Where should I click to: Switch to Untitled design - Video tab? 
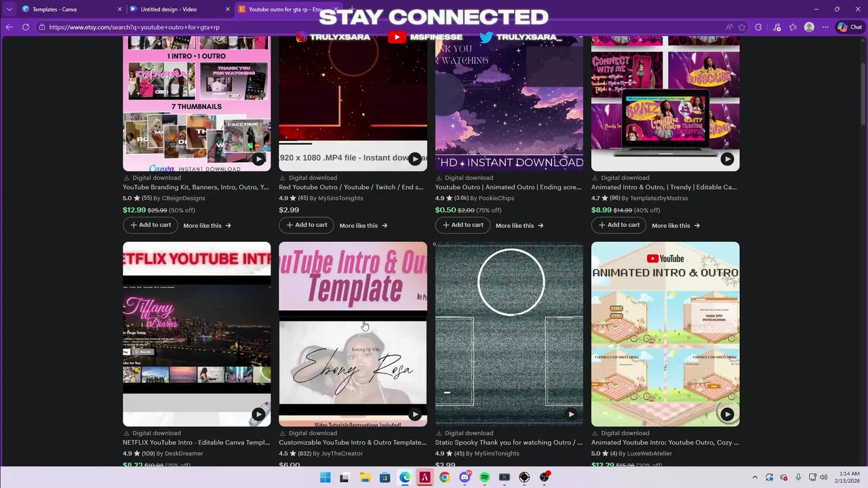tap(180, 9)
